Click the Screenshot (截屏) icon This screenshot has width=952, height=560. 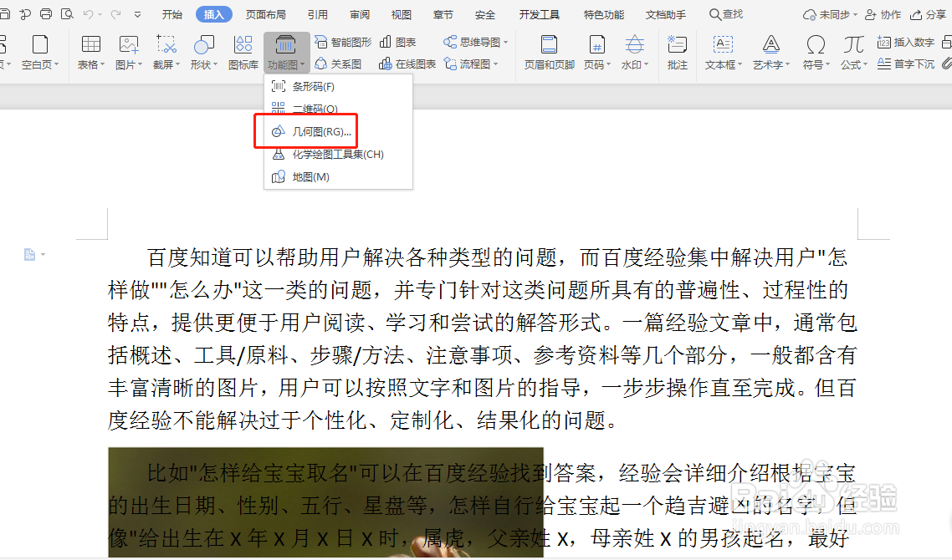(166, 45)
